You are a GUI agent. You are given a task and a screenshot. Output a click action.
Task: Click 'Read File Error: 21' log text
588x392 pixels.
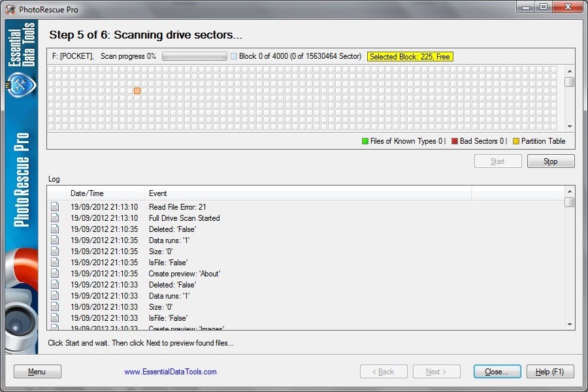[x=177, y=206]
